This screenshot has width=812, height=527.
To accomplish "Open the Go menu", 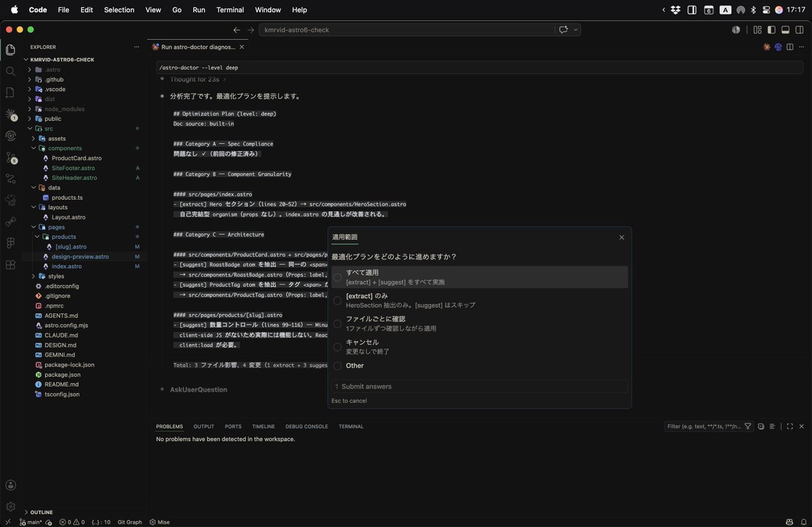I will [x=177, y=9].
